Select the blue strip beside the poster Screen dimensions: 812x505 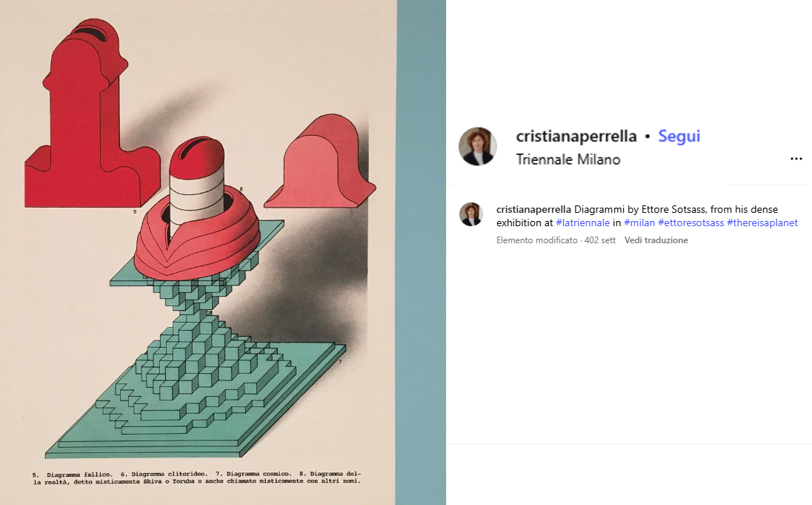pyautogui.click(x=421, y=252)
